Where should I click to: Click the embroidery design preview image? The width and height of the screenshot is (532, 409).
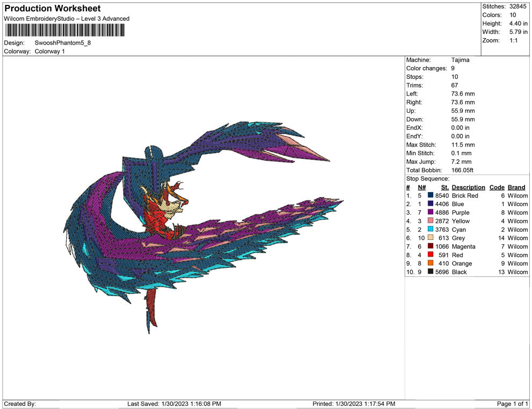[204, 225]
